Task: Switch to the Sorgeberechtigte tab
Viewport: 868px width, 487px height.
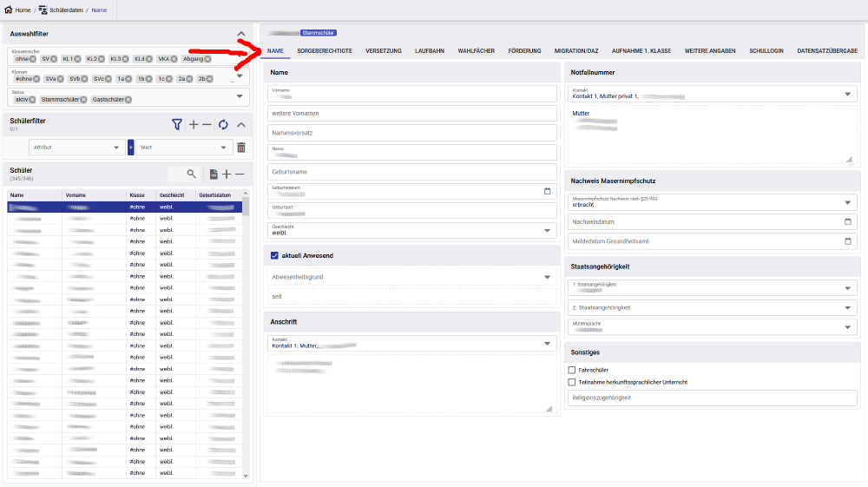Action: 324,51
